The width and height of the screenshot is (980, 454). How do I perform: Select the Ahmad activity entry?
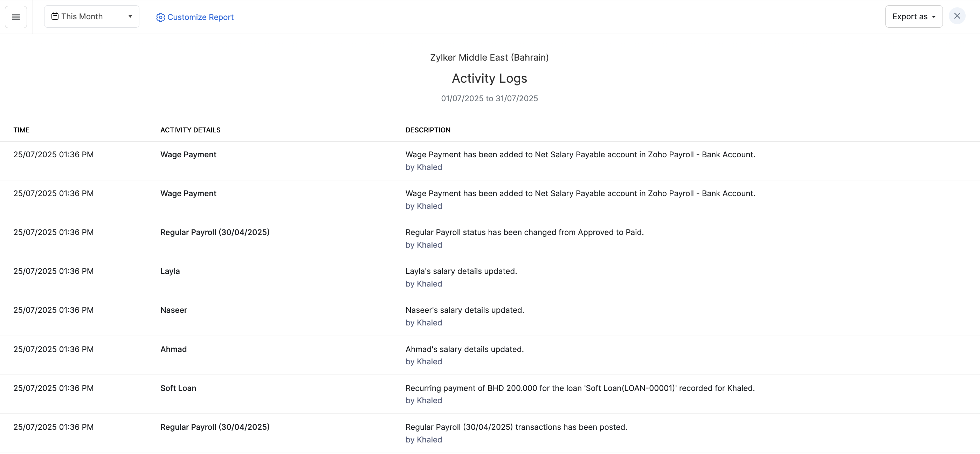(173, 349)
